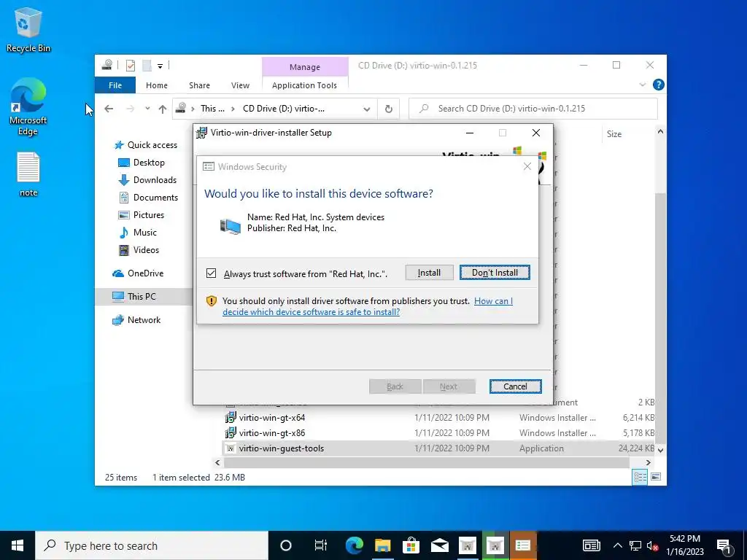Select virtio-win-gt-x86 file
The height and width of the screenshot is (560, 747).
pos(272,433)
